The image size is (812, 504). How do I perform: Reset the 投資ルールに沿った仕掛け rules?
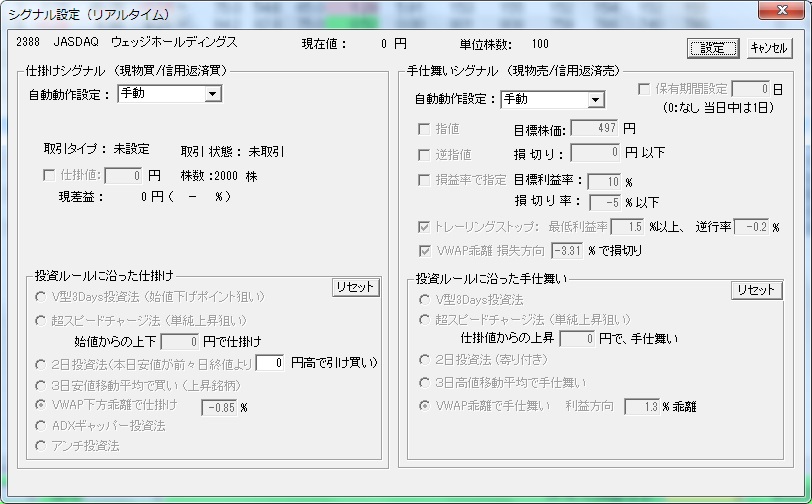(x=355, y=287)
